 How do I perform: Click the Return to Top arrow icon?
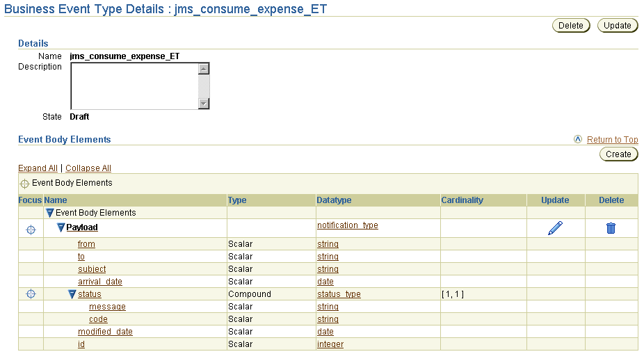[578, 139]
